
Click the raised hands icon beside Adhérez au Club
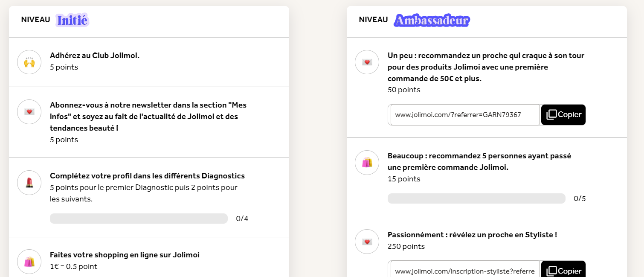pos(29,62)
